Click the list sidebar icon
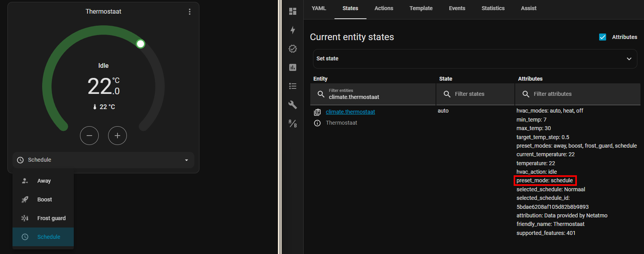 click(x=293, y=86)
